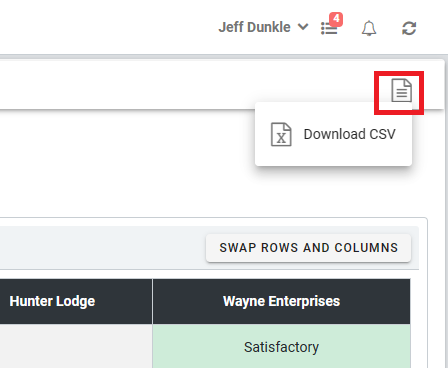The image size is (448, 368).
Task: Click blank header space left of Jeff Dunkle
Action: (107, 27)
